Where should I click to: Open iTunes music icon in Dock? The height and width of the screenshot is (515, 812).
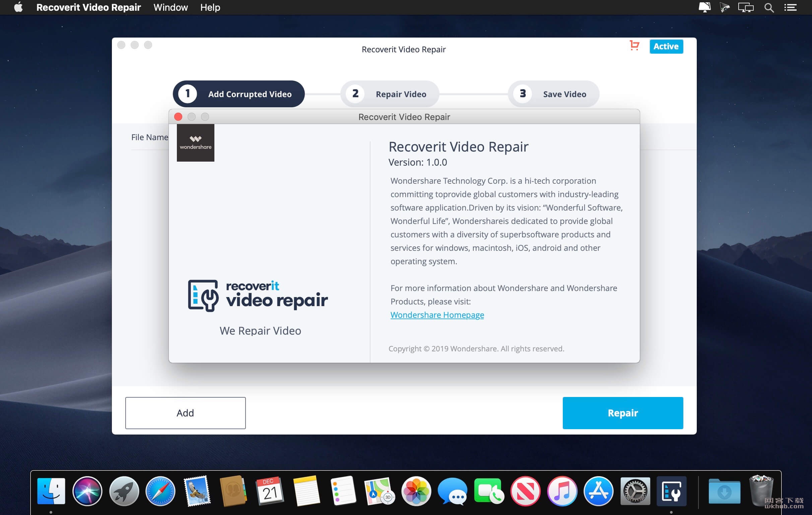click(562, 491)
